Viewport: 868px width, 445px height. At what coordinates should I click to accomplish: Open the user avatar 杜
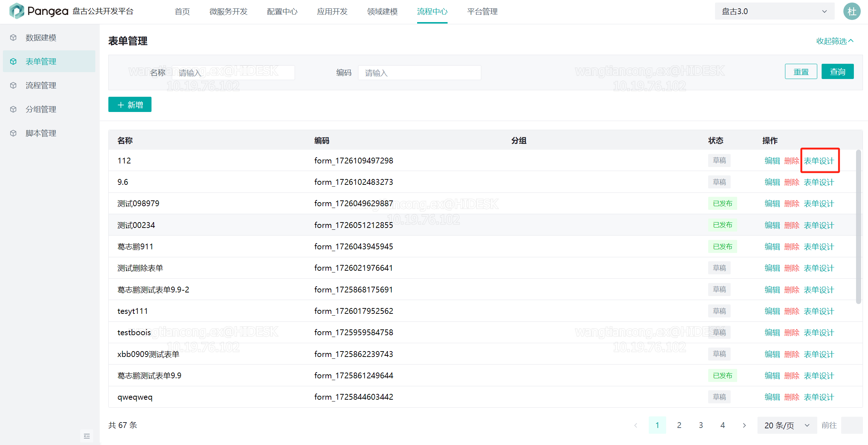(x=852, y=12)
